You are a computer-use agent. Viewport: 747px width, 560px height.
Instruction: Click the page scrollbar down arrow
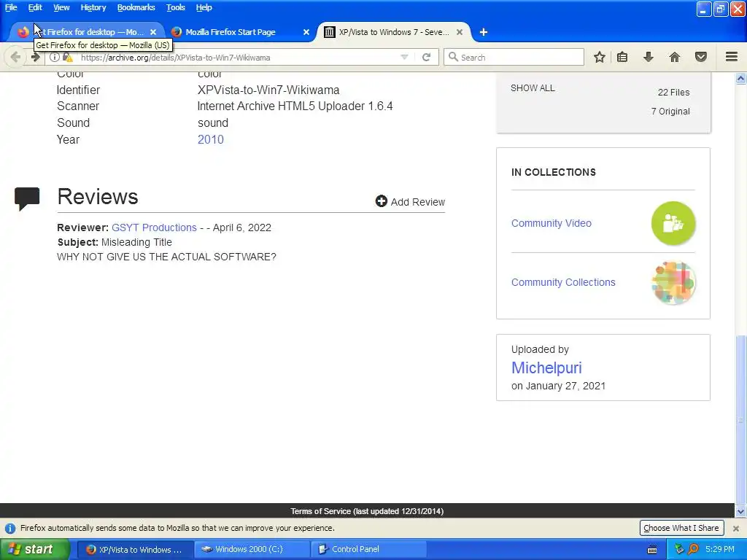coord(740,511)
